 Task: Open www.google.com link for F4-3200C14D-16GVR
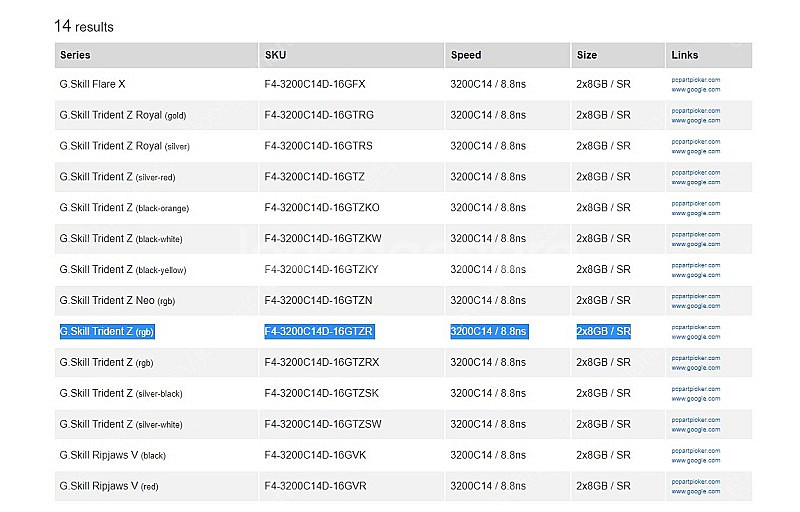(695, 492)
